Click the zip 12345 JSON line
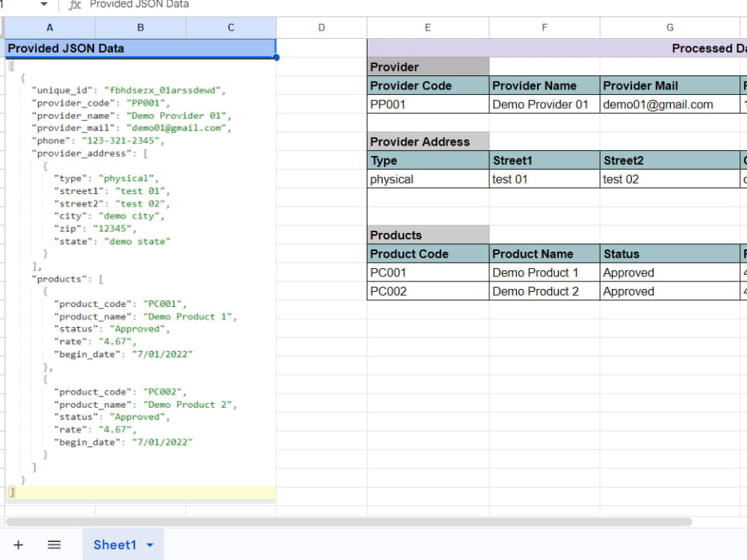Screen dimensions: 747x560 click(x=96, y=228)
